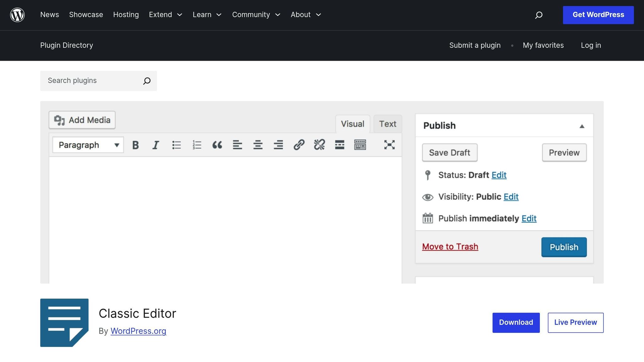The width and height of the screenshot is (644, 362).
Task: Insert a bulleted list
Action: [176, 145]
